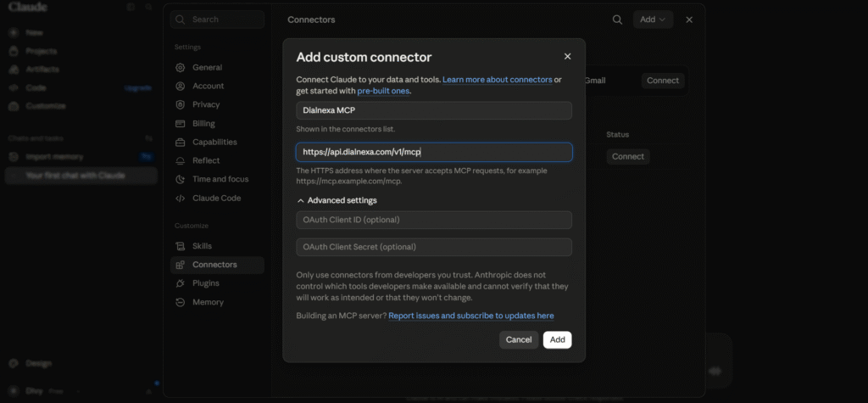Open Capabilities settings
The image size is (868, 403).
click(x=217, y=142)
